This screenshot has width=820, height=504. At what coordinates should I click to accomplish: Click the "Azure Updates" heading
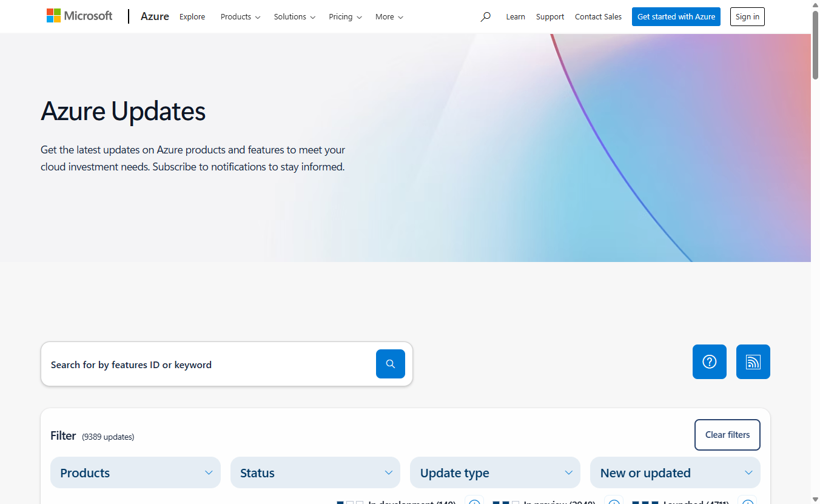pyautogui.click(x=123, y=112)
